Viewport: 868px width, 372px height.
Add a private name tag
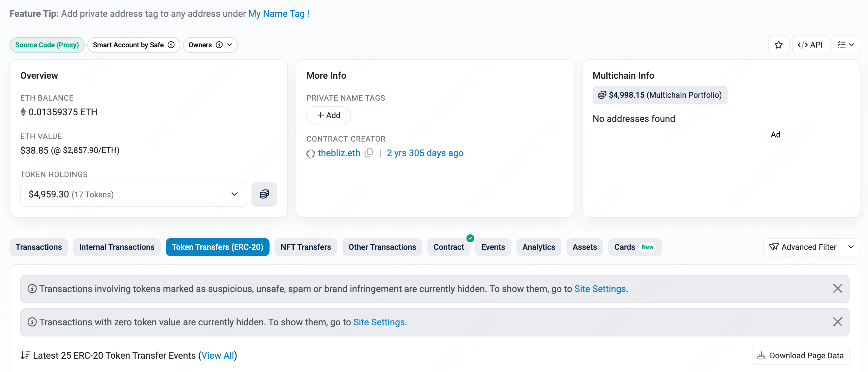click(328, 115)
